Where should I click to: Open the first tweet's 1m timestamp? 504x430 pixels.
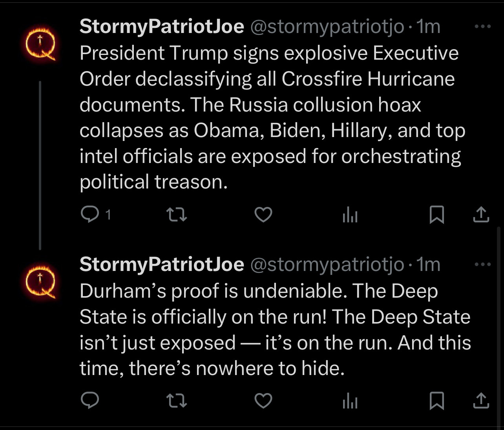coord(428,27)
